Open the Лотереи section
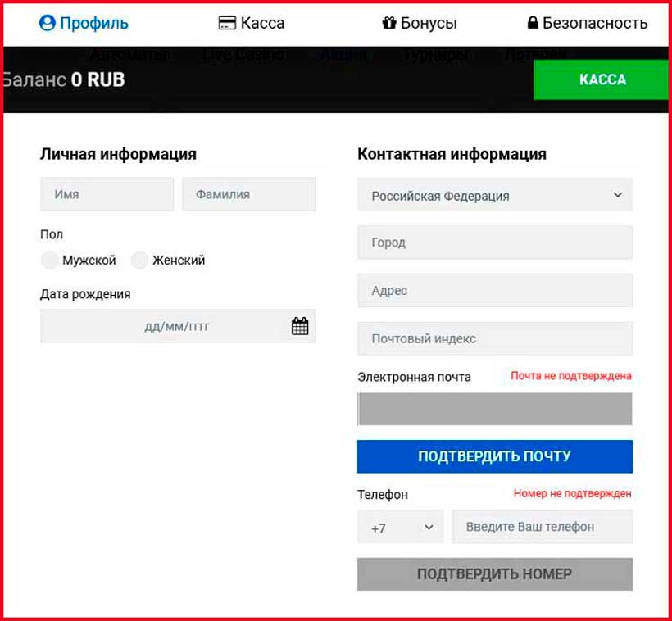This screenshot has height=621, width=672. [534, 56]
